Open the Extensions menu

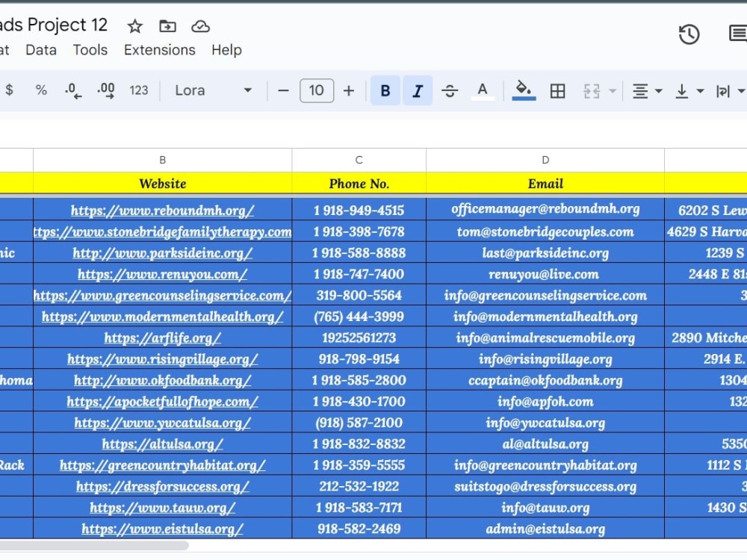[x=159, y=50]
